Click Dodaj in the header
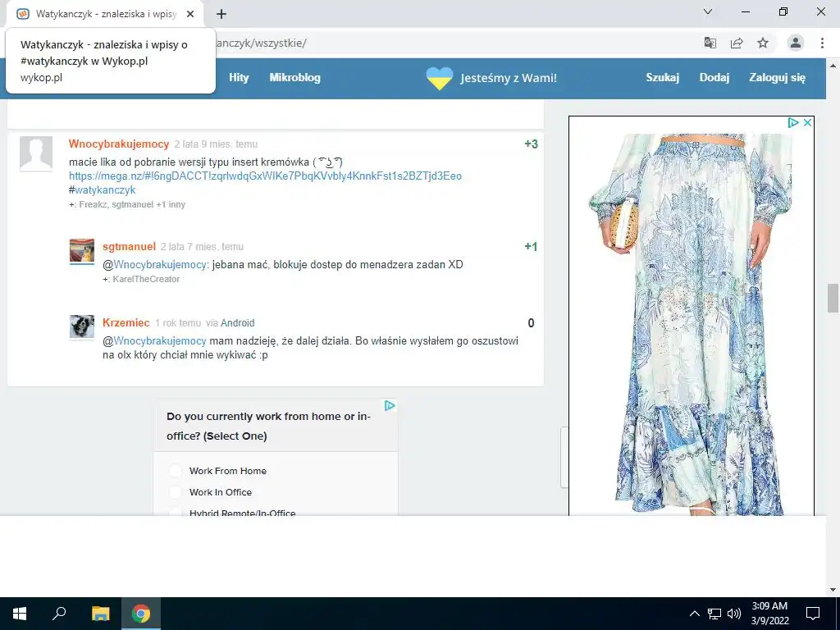The height and width of the screenshot is (630, 840). point(714,78)
